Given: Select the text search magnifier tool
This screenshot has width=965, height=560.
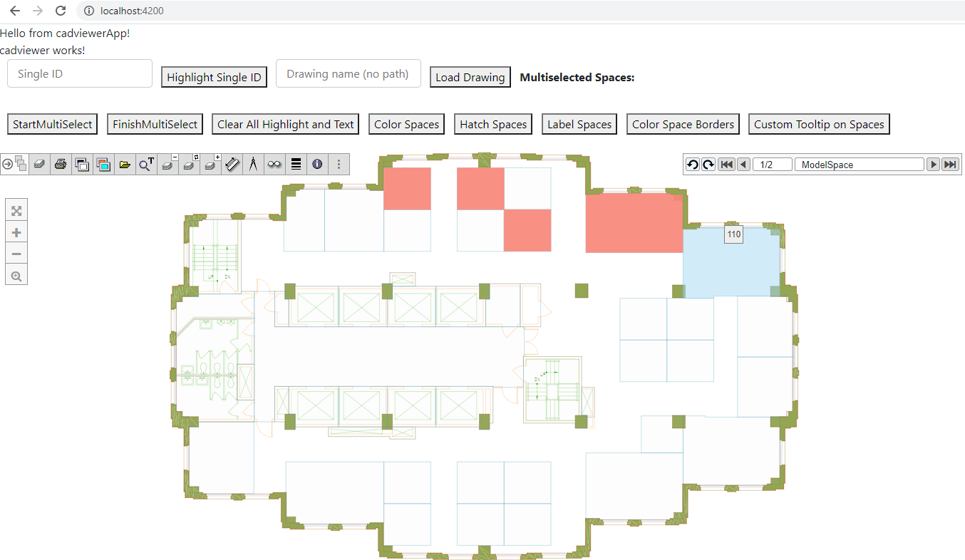Looking at the screenshot, I should pos(146,165).
